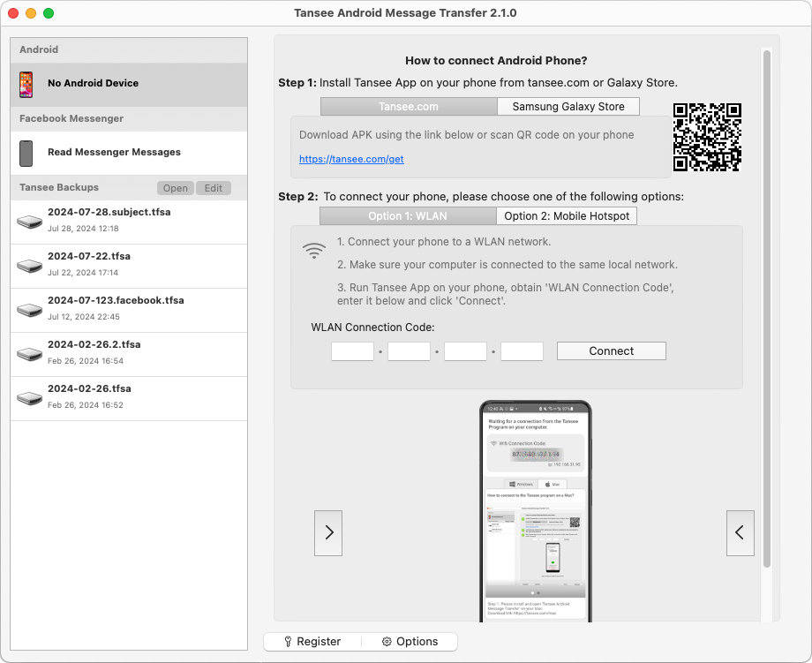812x663 pixels.
Task: Switch to Samsung Galaxy Store tab
Action: [x=568, y=107]
